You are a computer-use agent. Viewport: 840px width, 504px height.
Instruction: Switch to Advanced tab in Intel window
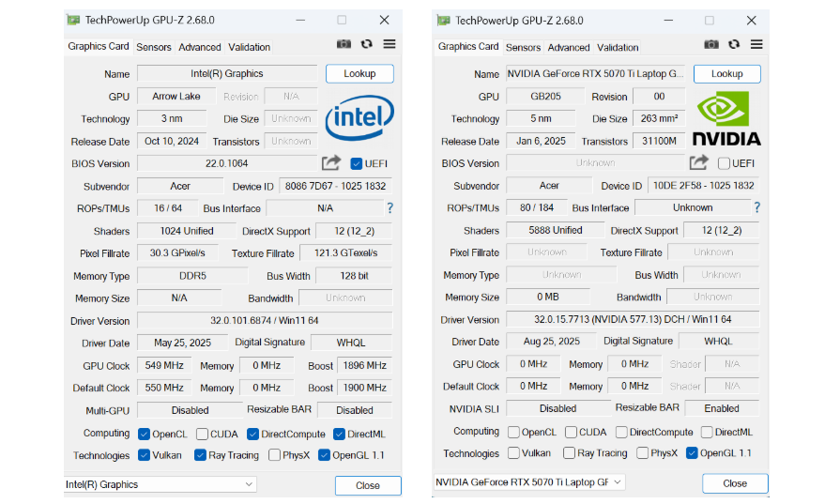(x=200, y=47)
